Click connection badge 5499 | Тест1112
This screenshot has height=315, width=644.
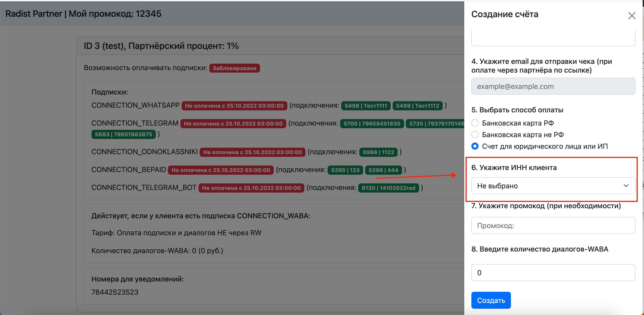click(x=417, y=106)
